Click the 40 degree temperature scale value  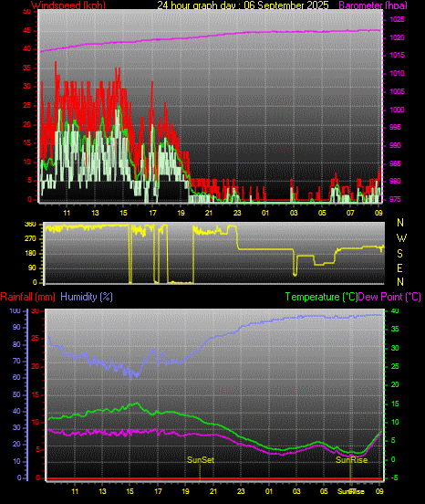coord(395,310)
